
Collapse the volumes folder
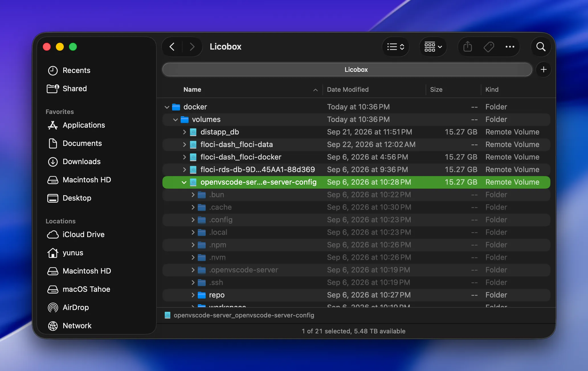click(x=175, y=120)
